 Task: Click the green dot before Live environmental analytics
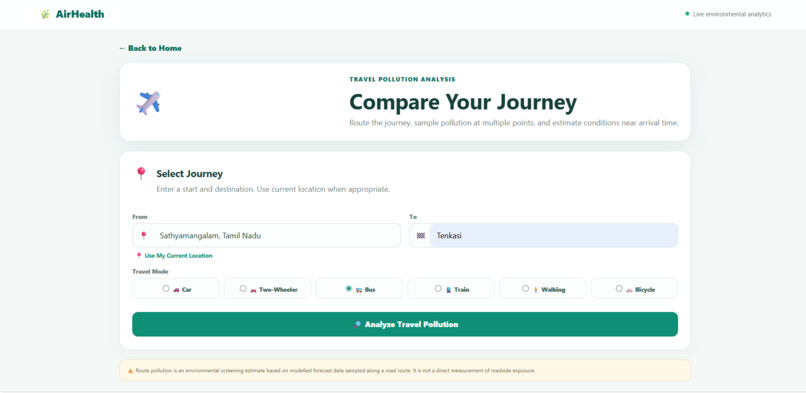pyautogui.click(x=687, y=14)
